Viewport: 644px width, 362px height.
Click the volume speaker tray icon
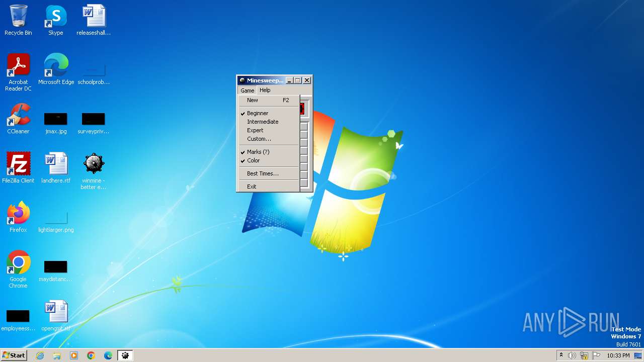[x=572, y=355]
